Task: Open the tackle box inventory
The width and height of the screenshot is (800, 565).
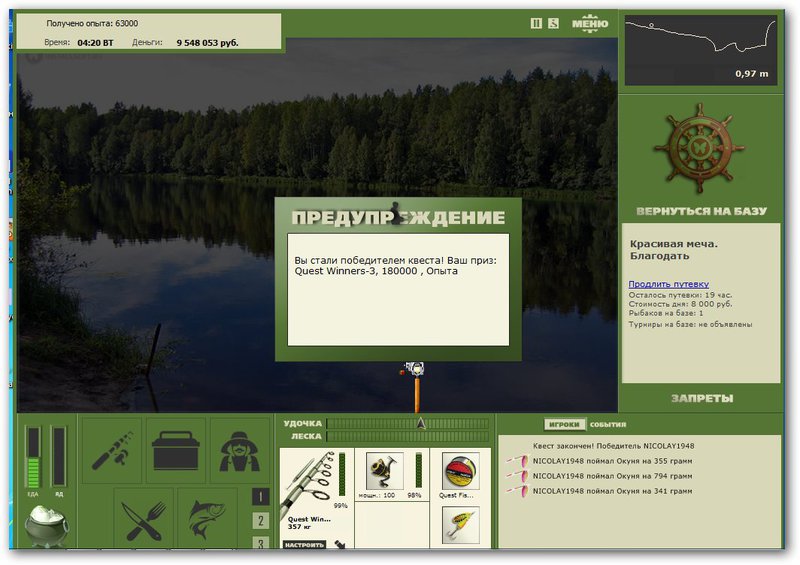Action: 176,451
